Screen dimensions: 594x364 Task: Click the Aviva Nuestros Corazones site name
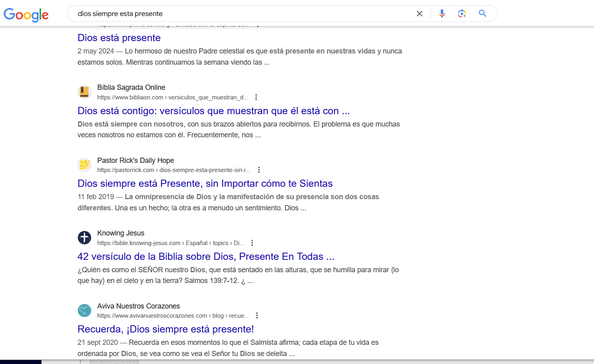click(x=139, y=306)
